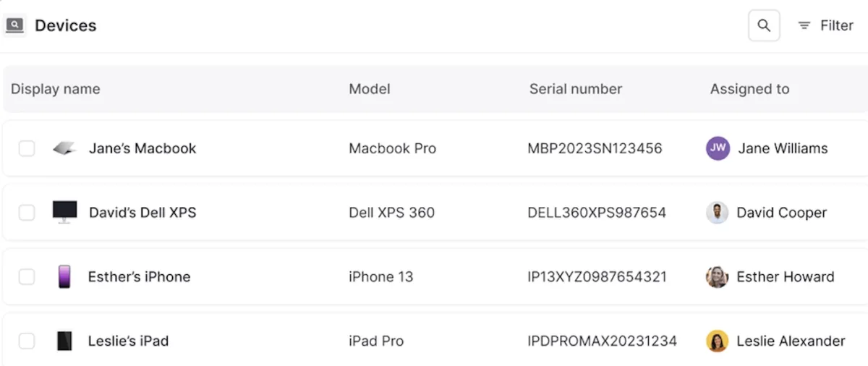
Task: Click the black iPad device icon
Action: (x=64, y=341)
